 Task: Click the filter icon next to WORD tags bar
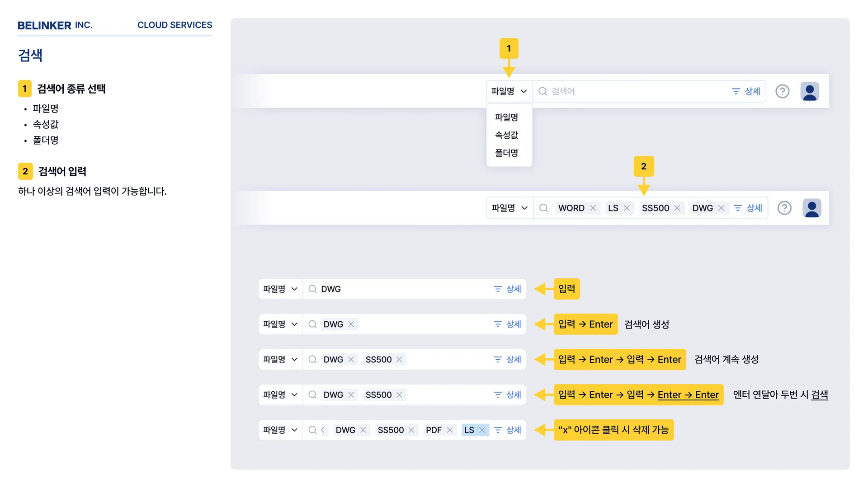(x=738, y=208)
